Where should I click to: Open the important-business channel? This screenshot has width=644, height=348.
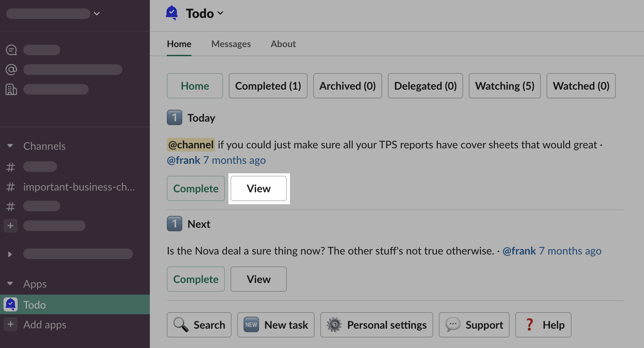pos(79,187)
